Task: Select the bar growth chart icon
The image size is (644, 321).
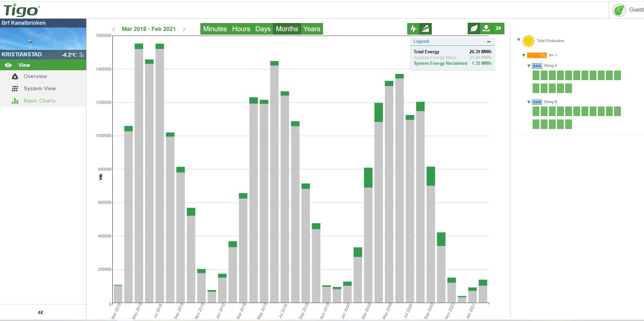Action: pyautogui.click(x=425, y=29)
